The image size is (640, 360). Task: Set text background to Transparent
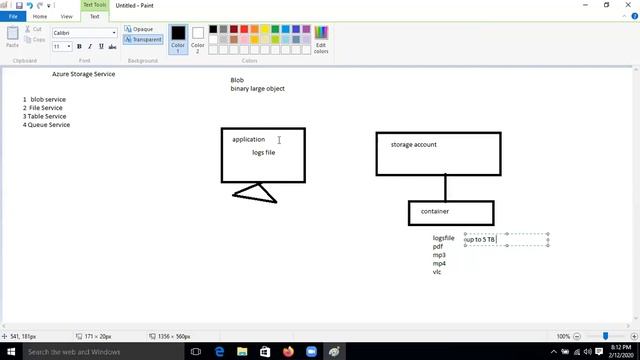[x=143, y=40]
